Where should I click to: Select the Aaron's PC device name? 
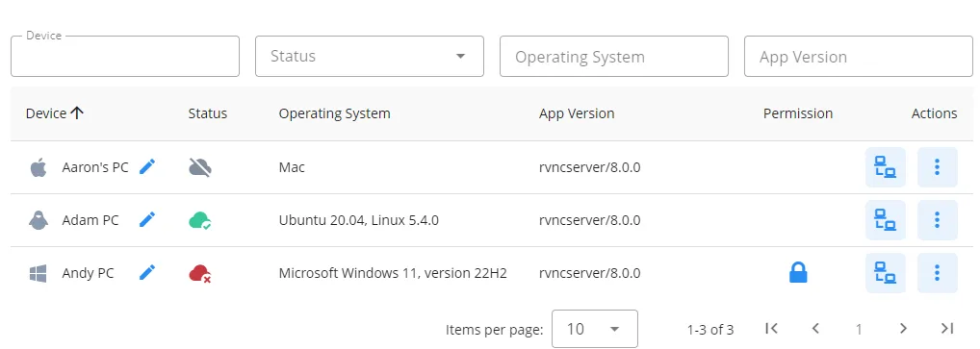(x=95, y=167)
